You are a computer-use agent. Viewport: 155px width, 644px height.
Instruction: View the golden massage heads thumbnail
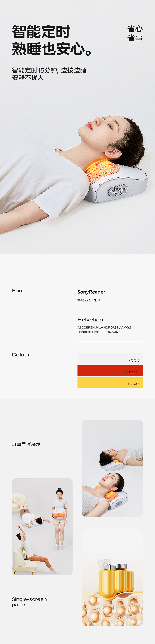click(x=112, y=577)
